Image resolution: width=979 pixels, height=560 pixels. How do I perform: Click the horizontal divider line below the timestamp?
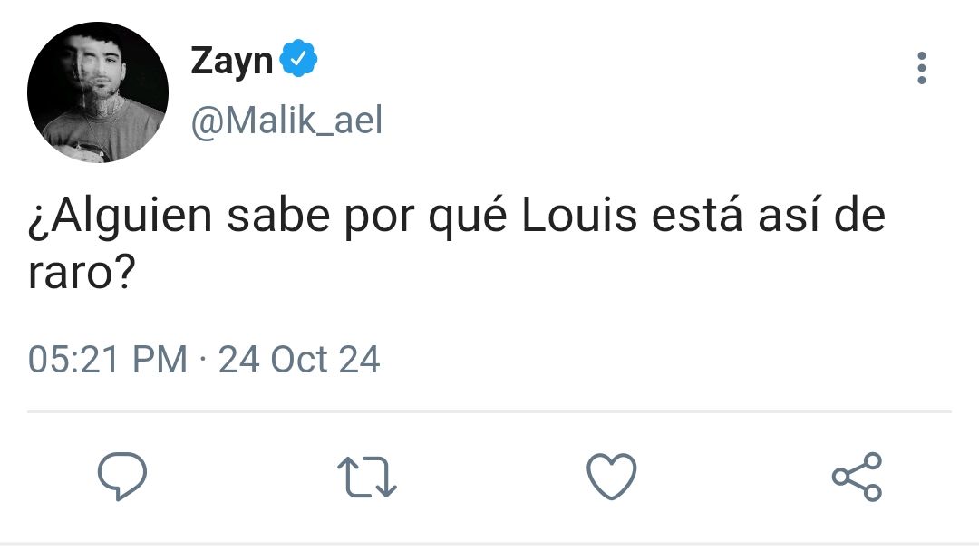pos(489,412)
